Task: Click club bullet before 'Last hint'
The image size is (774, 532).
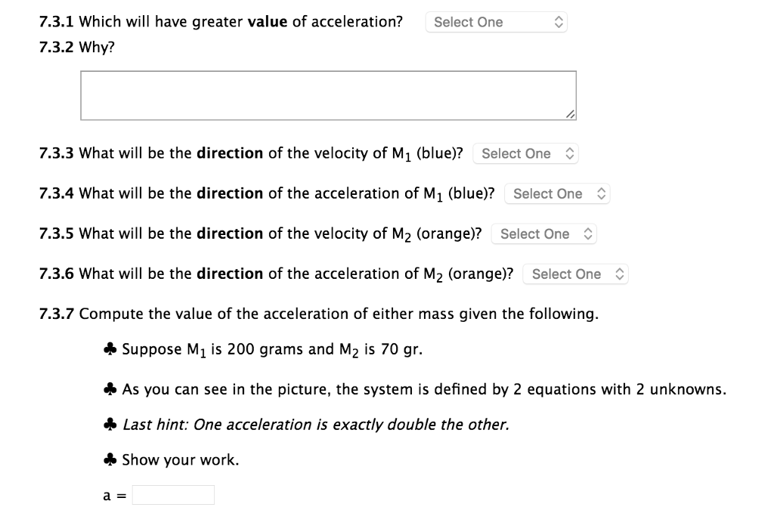Action: pyautogui.click(x=110, y=425)
